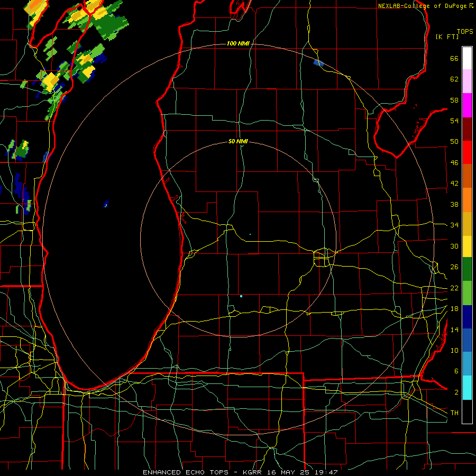Click the legend value 6
The height and width of the screenshot is (476, 476).
pyautogui.click(x=456, y=371)
